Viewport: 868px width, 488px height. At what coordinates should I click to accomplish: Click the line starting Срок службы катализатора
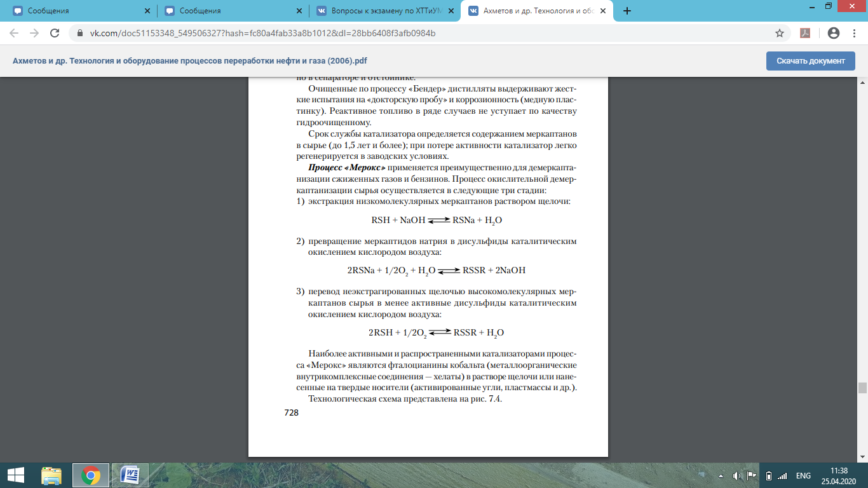point(442,135)
